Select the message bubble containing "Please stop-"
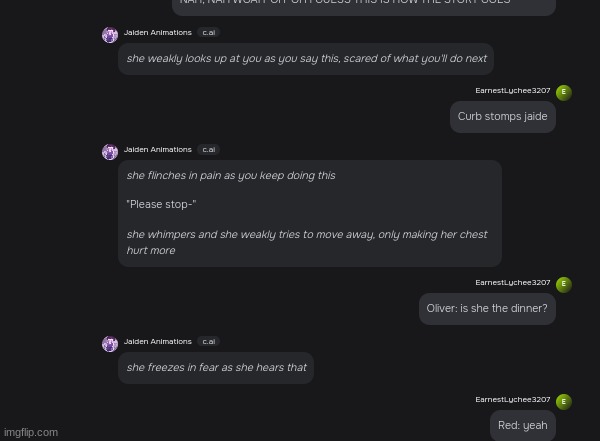Image resolution: width=600 pixels, height=441 pixels. tap(309, 213)
